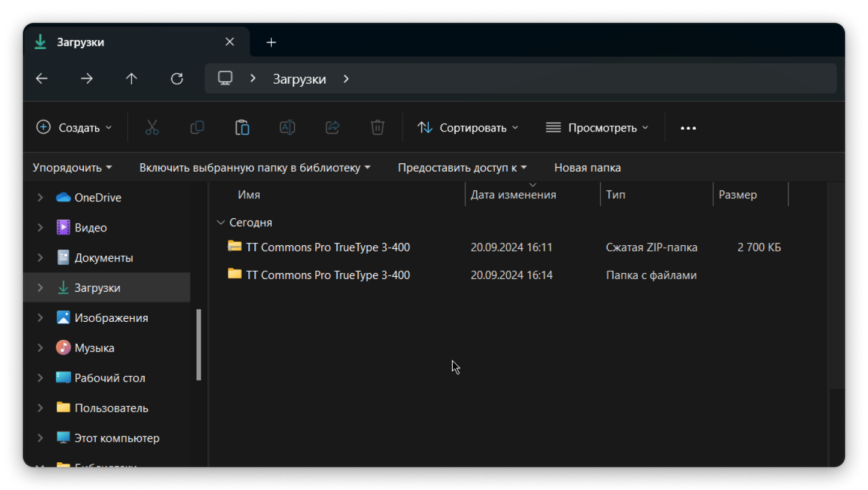Click the Copy icon in toolbar
Image resolution: width=868 pixels, height=490 pixels.
[x=197, y=127]
